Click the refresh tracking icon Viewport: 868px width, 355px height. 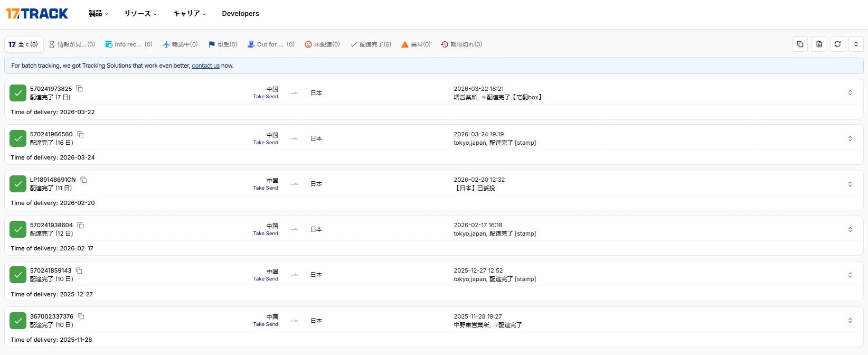[837, 44]
